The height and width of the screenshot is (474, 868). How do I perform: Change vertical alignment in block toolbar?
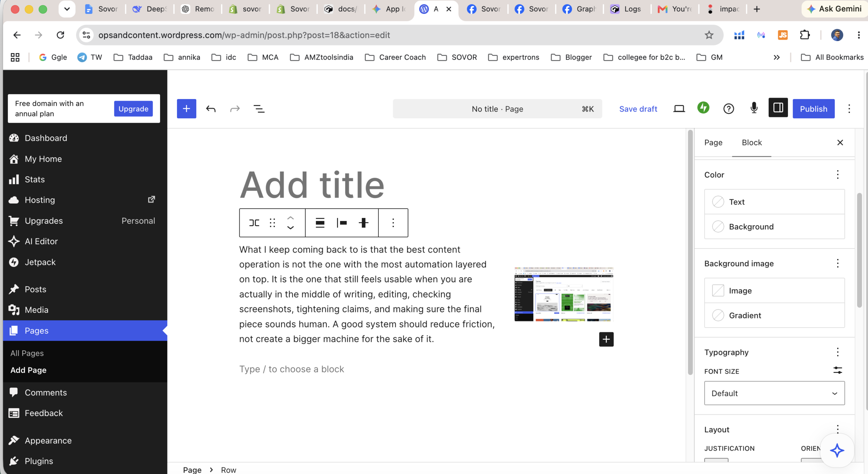pos(363,223)
